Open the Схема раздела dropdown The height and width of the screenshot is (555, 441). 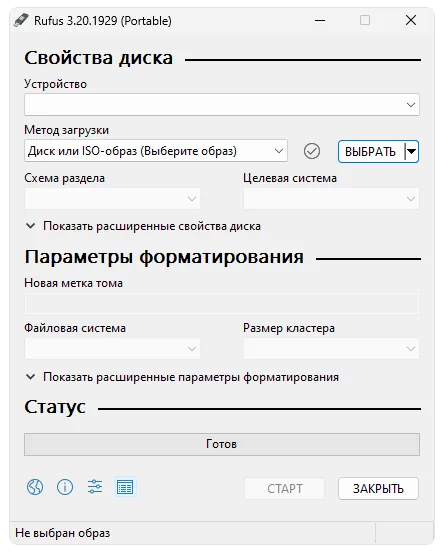112,199
